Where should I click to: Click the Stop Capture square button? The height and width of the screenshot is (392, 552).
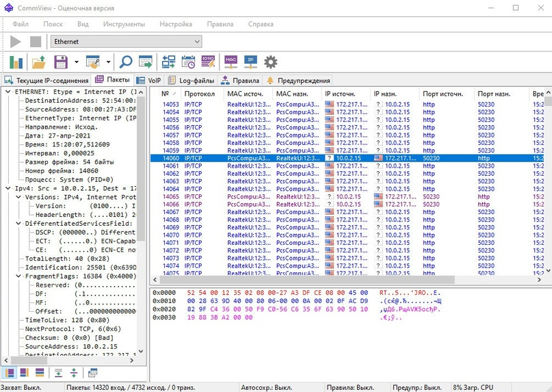click(36, 42)
